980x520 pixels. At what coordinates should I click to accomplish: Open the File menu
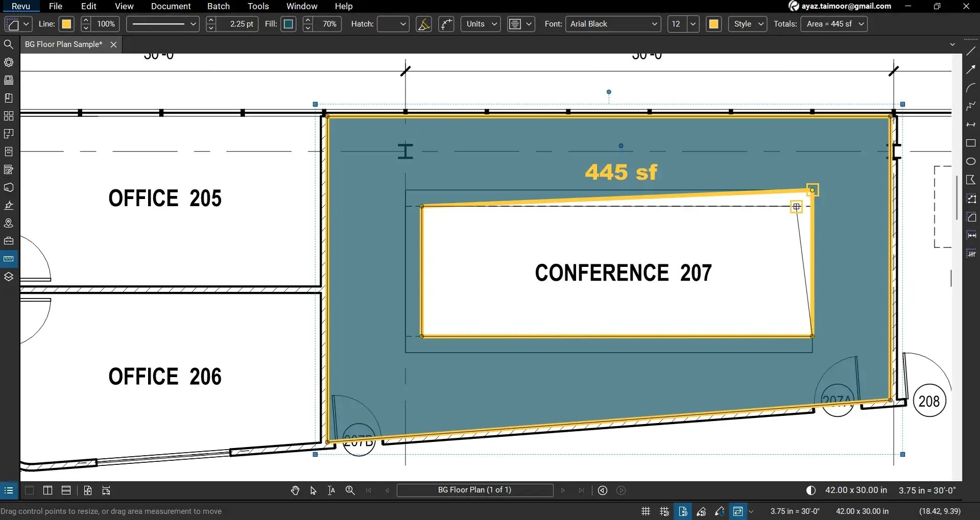[56, 6]
